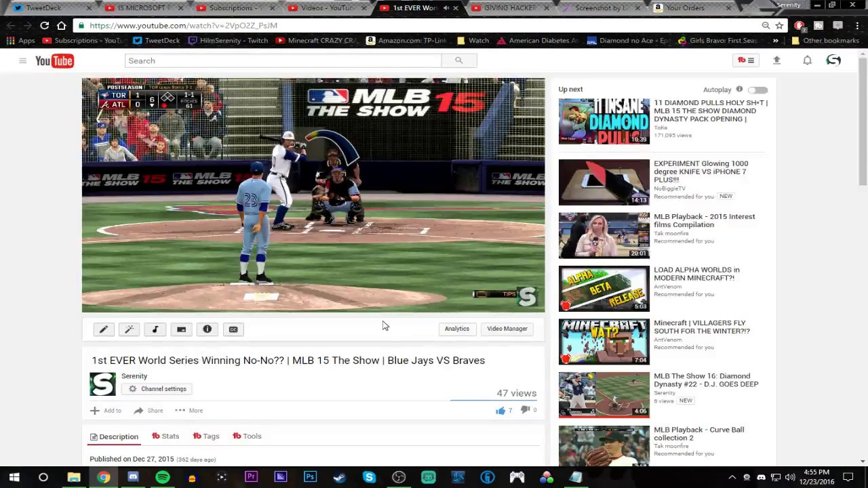Expand the More actions menu
The image size is (868, 488).
(x=188, y=410)
